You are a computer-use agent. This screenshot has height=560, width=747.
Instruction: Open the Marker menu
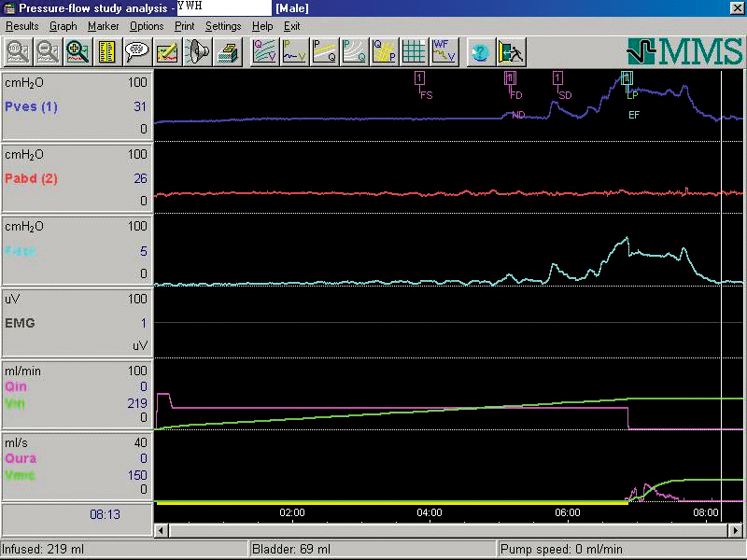103,26
